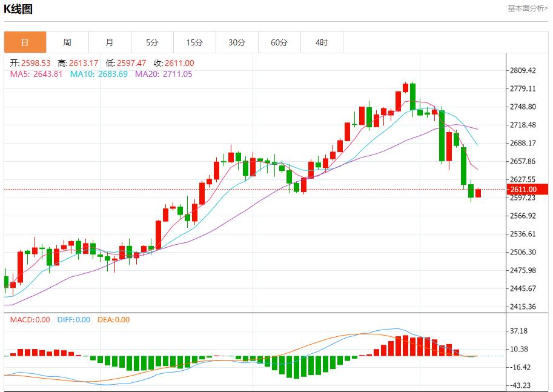Click the MA20 indicator label
Image resolution: width=553 pixels, height=392 pixels.
164,74
